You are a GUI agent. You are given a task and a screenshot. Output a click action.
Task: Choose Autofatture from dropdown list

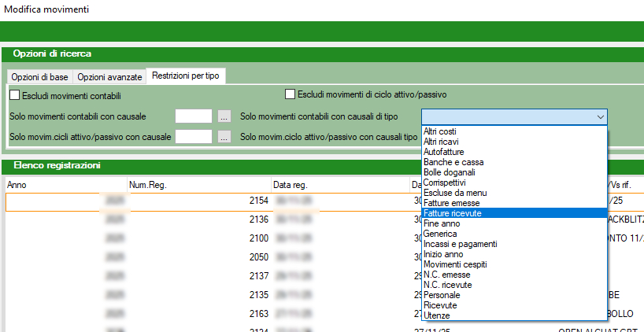444,152
